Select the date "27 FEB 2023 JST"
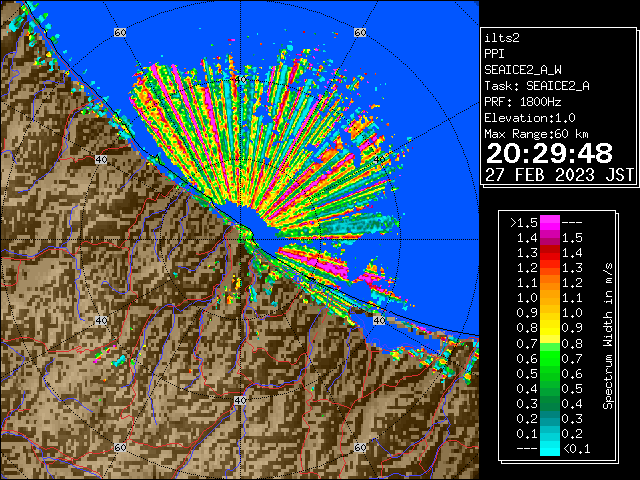The image size is (640, 480). 560,175
